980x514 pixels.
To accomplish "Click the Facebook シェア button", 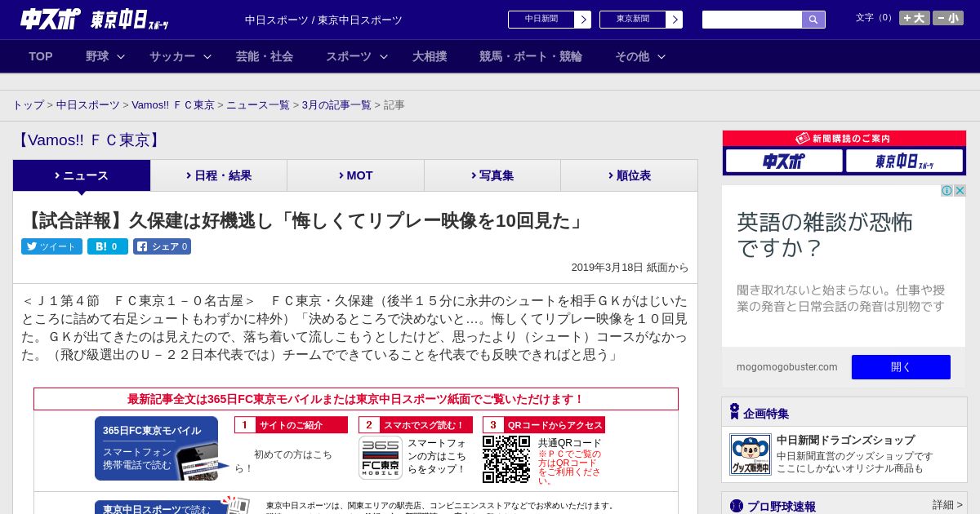I will (162, 246).
